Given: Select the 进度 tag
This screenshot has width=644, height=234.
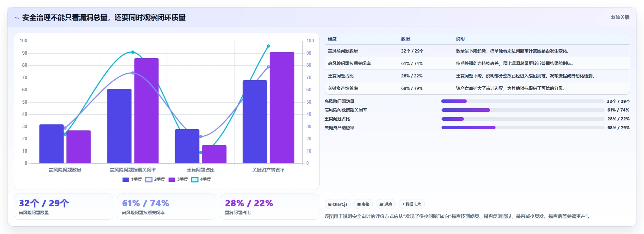Looking at the screenshot, I should pos(386,204).
